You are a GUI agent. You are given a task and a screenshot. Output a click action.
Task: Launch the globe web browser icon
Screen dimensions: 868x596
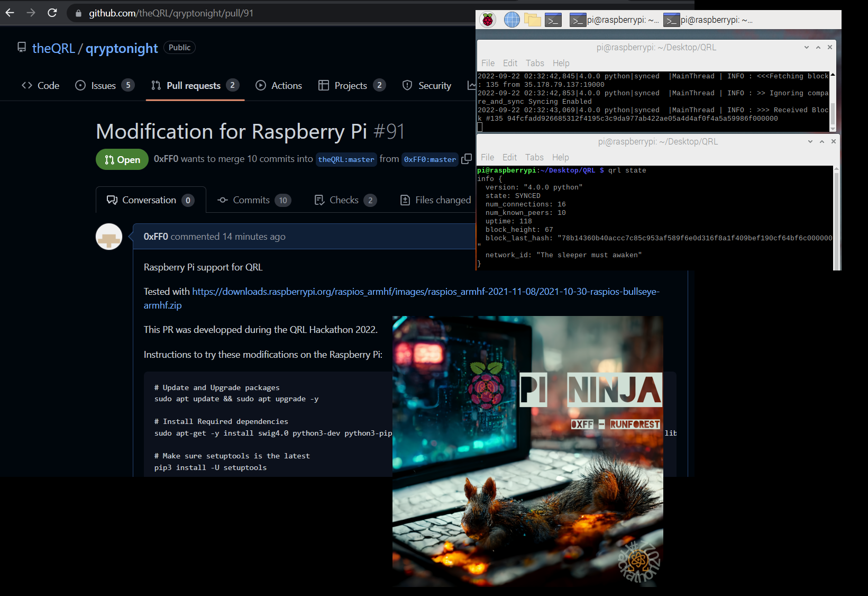(511, 20)
